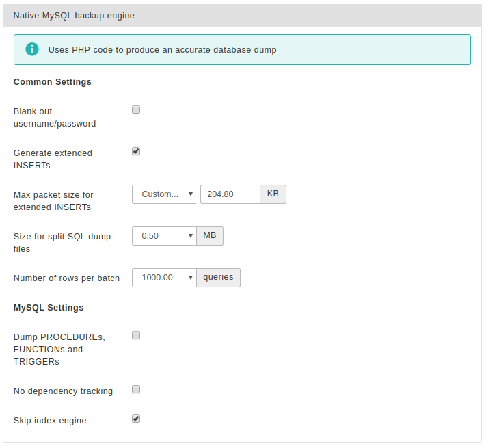Click the 204.80 packet size input field

coord(230,194)
